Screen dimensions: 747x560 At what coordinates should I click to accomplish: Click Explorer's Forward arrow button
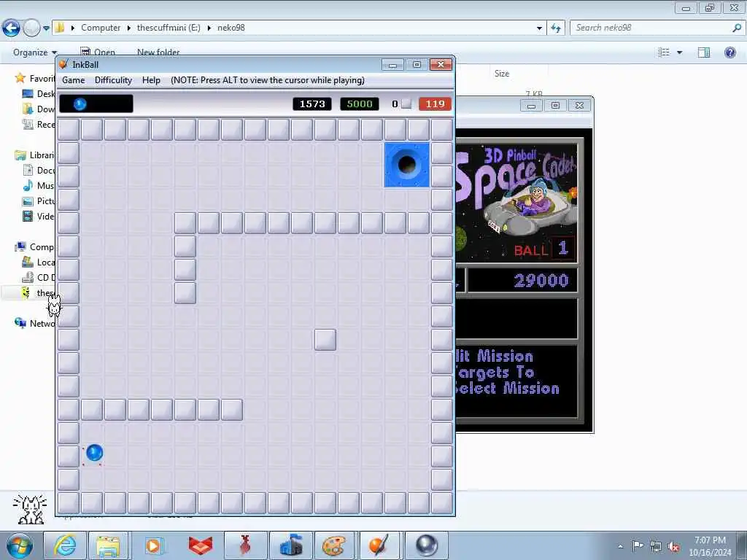coord(31,28)
